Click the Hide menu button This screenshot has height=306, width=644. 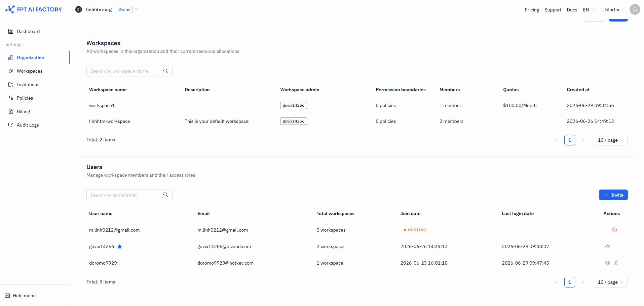pyautogui.click(x=21, y=296)
